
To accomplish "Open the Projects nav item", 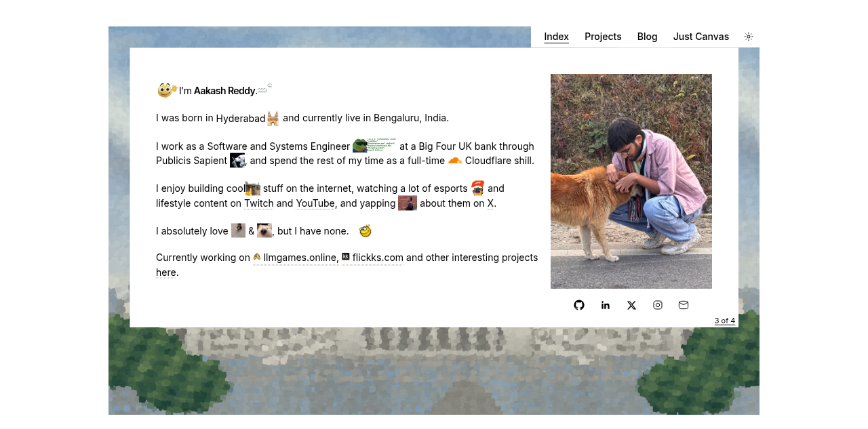I will click(603, 37).
